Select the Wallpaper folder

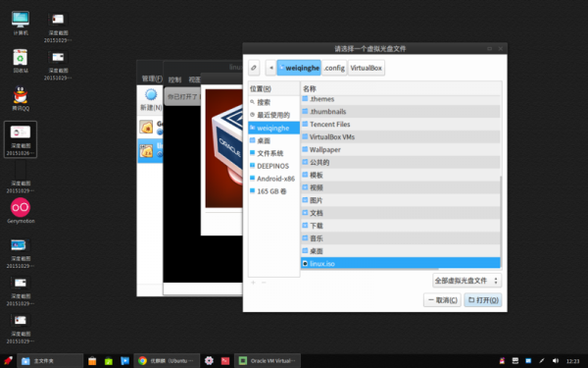coord(400,150)
